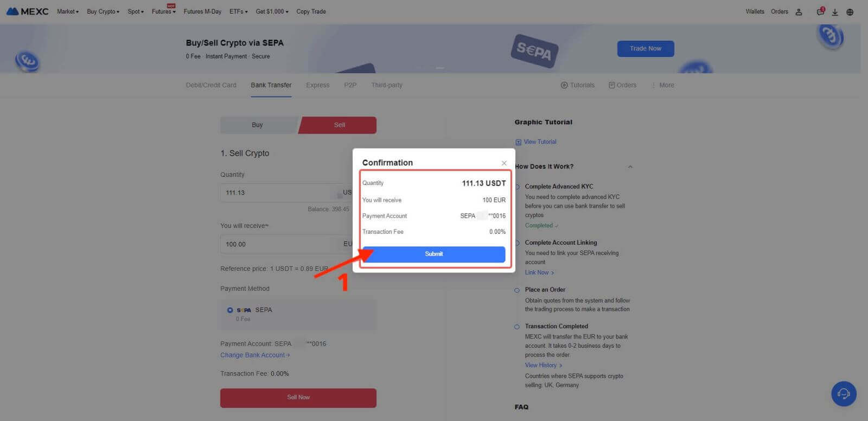Switch to the Express tab
Image resolution: width=868 pixels, height=421 pixels.
(x=318, y=85)
